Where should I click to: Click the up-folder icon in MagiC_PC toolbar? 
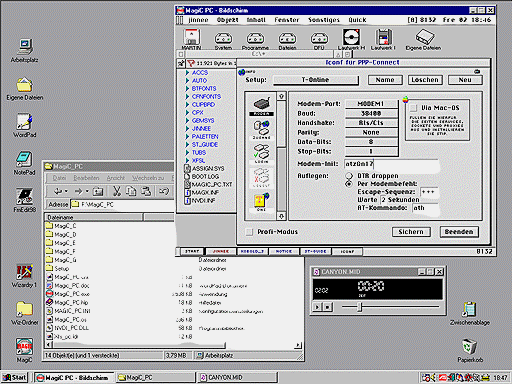click(98, 191)
